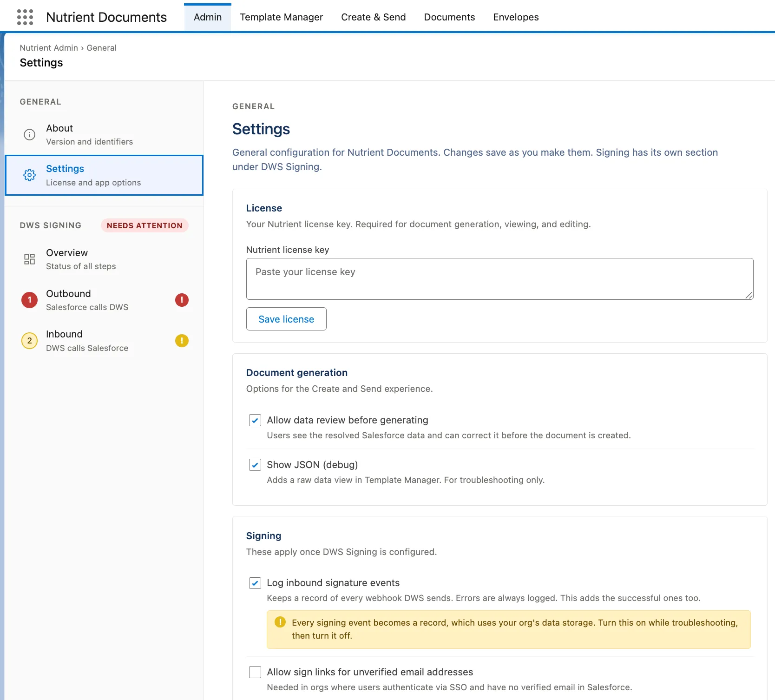Open the Outbound signing step
Image resolution: width=775 pixels, height=700 pixels.
click(104, 300)
